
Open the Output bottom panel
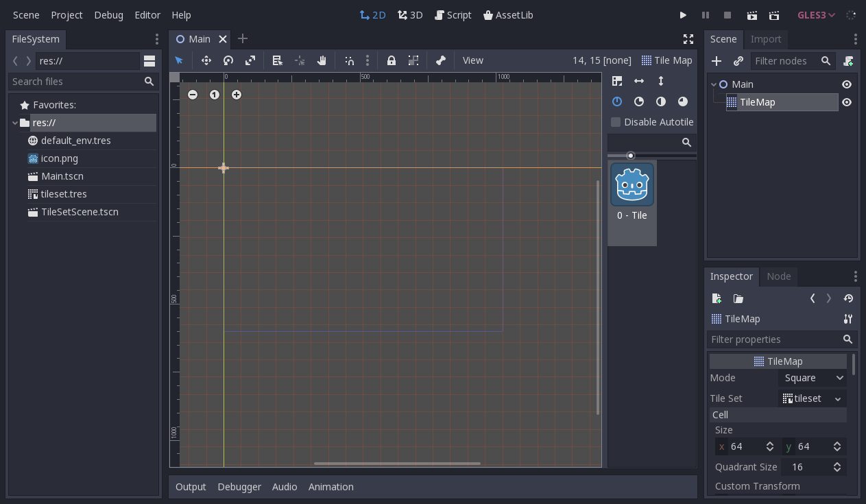pos(191,487)
